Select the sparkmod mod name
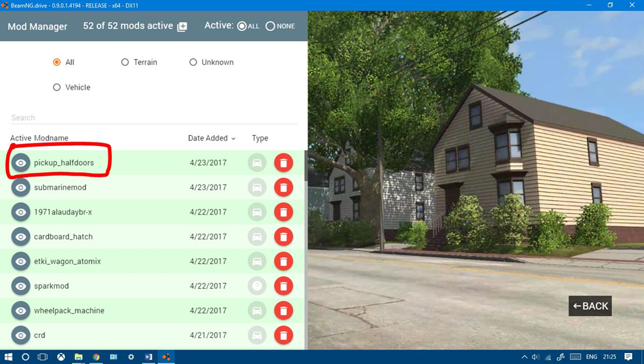The image size is (644, 364). coord(51,286)
